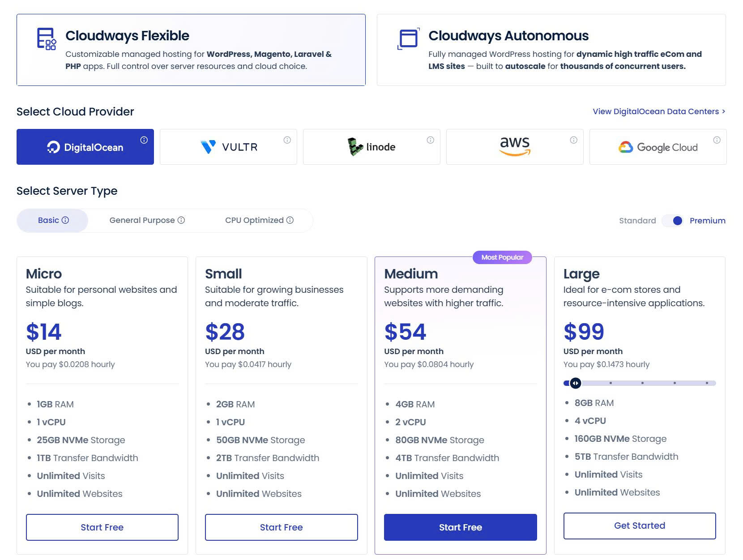
Task: Choose Google Cloud provider option
Action: point(658,147)
